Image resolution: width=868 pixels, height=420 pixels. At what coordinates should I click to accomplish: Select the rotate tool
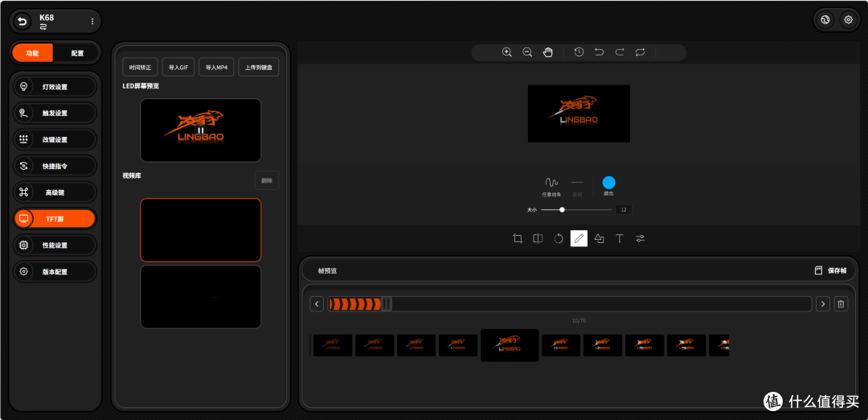pyautogui.click(x=559, y=238)
